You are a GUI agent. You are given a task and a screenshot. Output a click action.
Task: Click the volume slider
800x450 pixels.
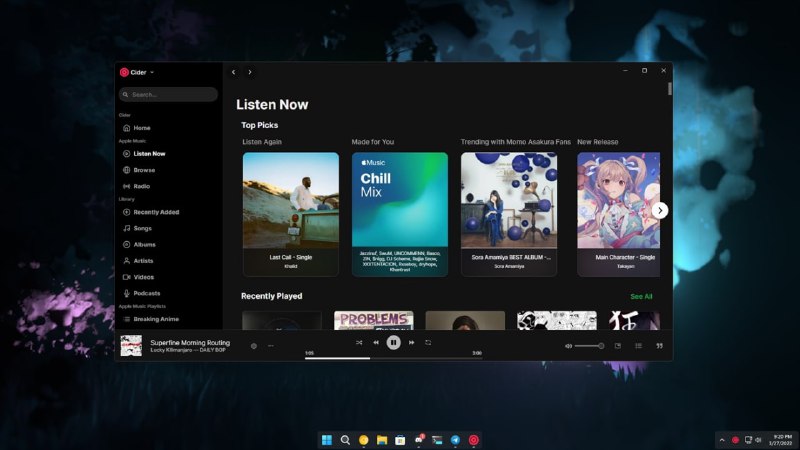point(589,346)
